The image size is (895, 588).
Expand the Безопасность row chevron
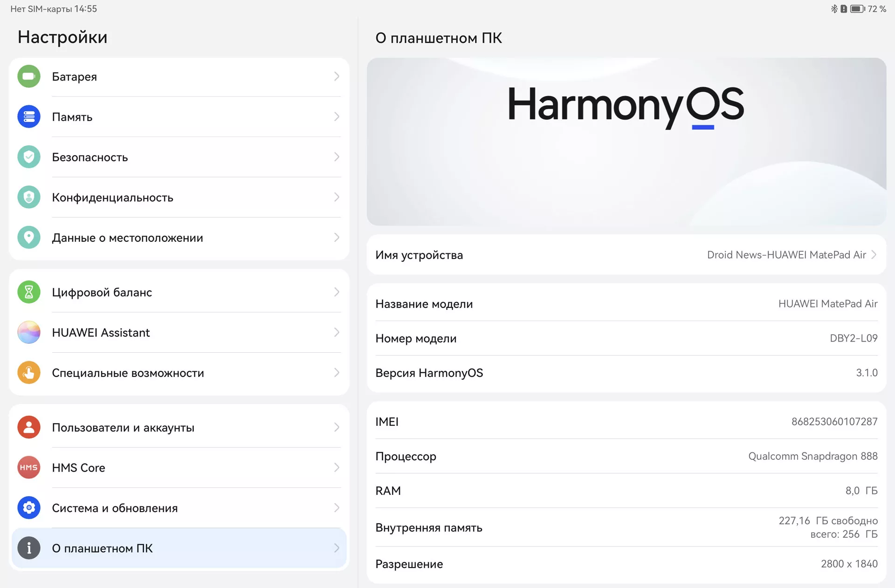[x=337, y=157]
